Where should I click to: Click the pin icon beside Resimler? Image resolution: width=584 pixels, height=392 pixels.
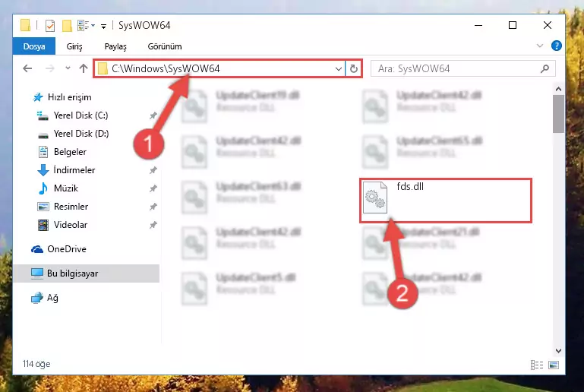[153, 207]
